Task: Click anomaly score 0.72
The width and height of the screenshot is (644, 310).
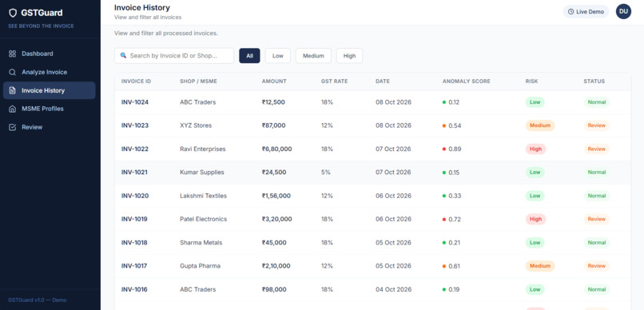Action: click(455, 219)
